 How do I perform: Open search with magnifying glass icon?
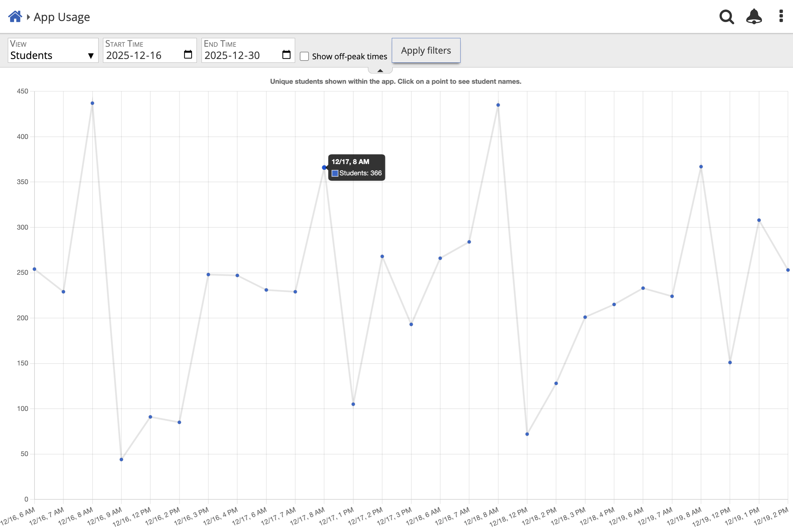pyautogui.click(x=726, y=17)
